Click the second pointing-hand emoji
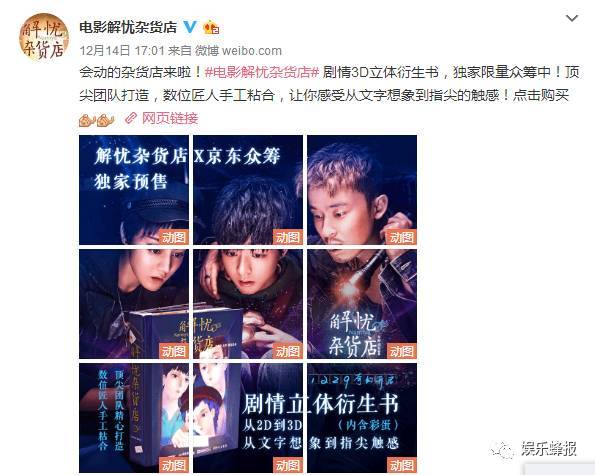This screenshot has height=475, width=595. pyautogui.click(x=105, y=120)
